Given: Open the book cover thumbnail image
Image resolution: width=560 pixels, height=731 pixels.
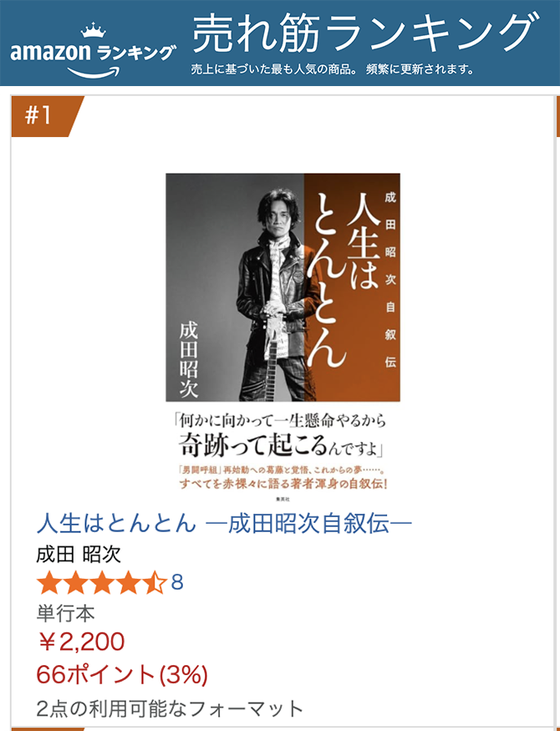Looking at the screenshot, I should pos(283,338).
